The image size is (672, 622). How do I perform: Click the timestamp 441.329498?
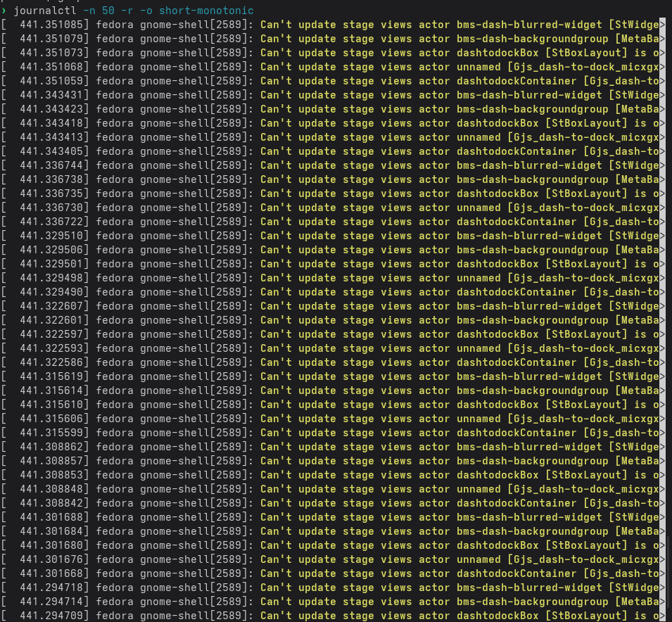(x=51, y=278)
